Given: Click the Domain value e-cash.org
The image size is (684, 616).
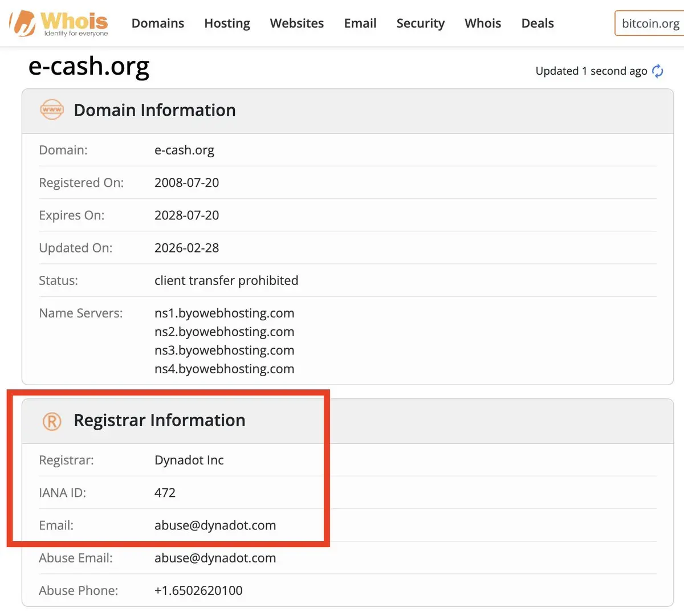Looking at the screenshot, I should point(184,150).
